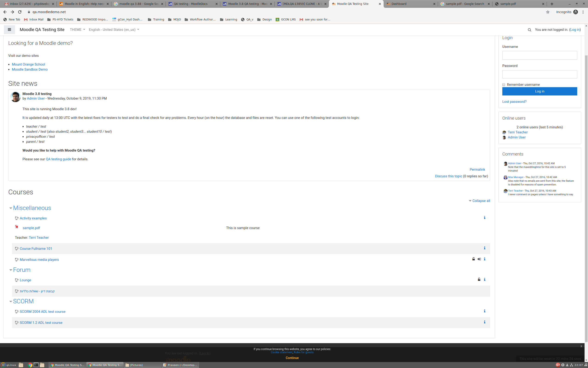The image size is (588, 368).
Task: Close the Dashboard browser tab
Action: click(434, 4)
